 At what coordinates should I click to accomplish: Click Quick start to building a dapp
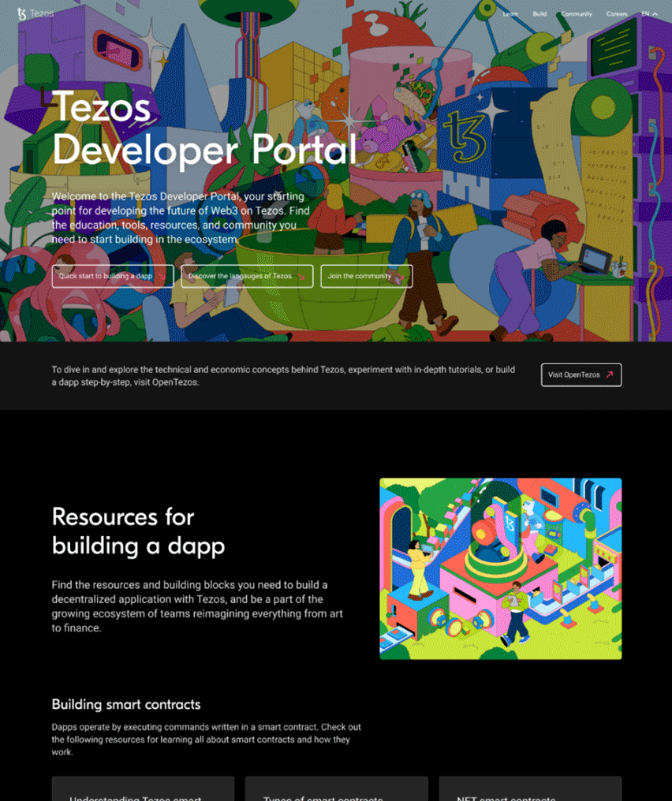[x=113, y=277]
